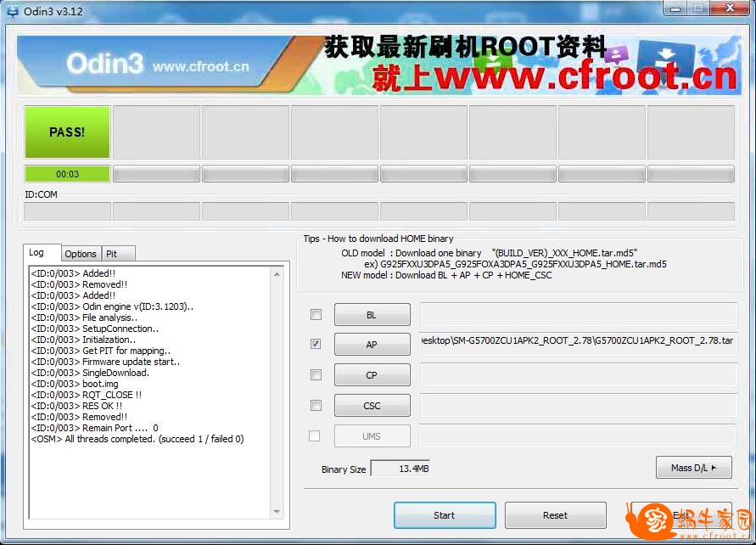This screenshot has height=545, width=756.
Task: Tick the CP file checkbox
Action: [316, 374]
